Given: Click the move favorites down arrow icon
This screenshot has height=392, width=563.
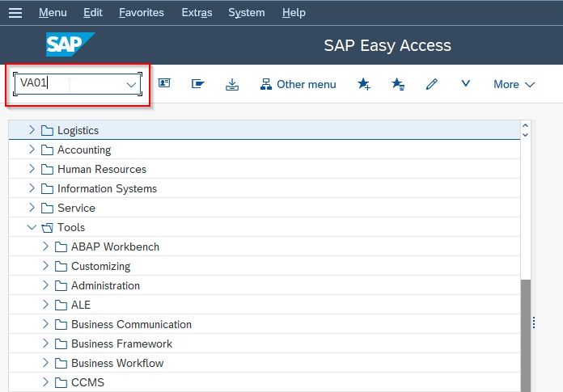Looking at the screenshot, I should point(466,83).
